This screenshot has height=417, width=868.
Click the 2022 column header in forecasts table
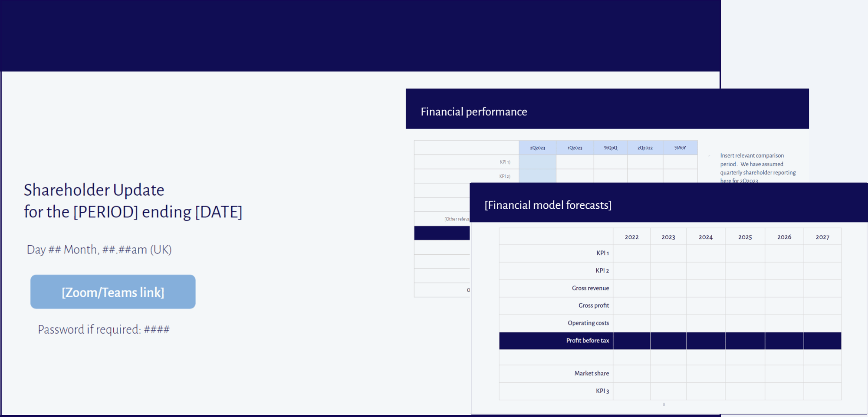[631, 237]
